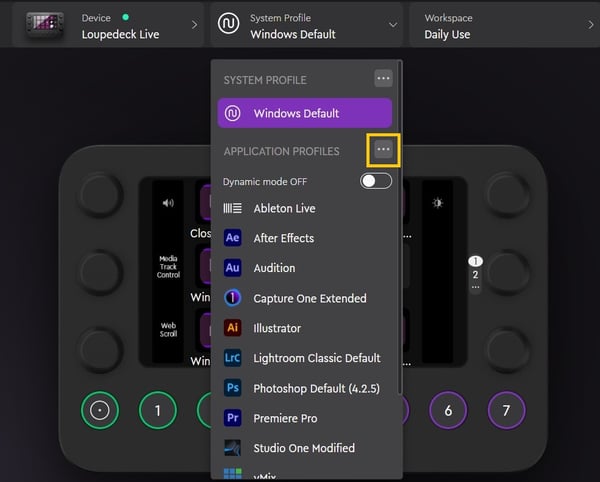This screenshot has width=600, height=482.
Task: Select the Lightroom Classic LrC icon
Action: tap(233, 358)
